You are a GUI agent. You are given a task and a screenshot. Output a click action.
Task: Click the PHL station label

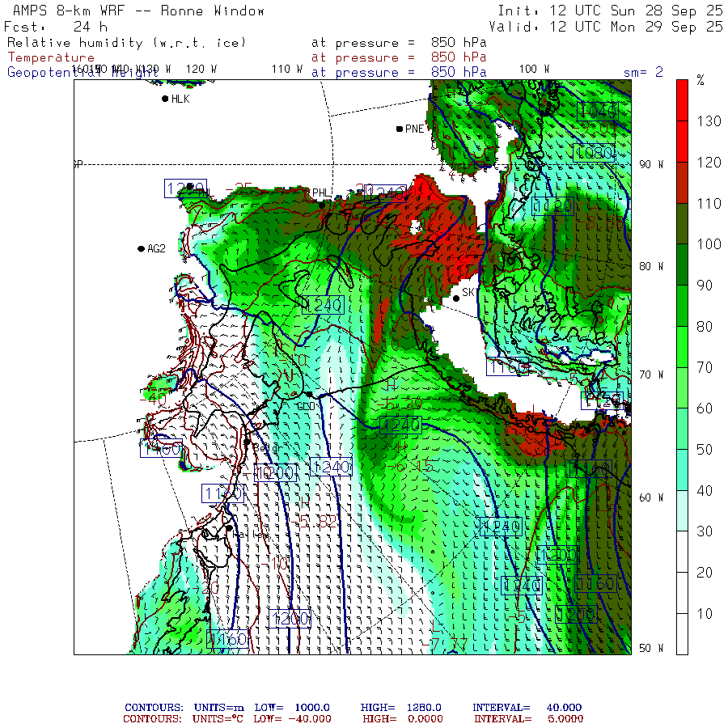click(321, 193)
